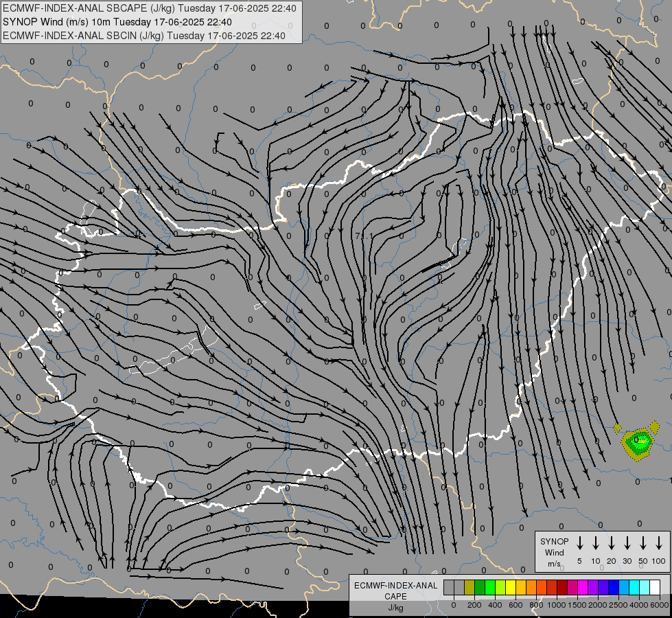Click the bright magenta CAPE legend swatch
This screenshot has height=618, width=672.
[x=583, y=587]
